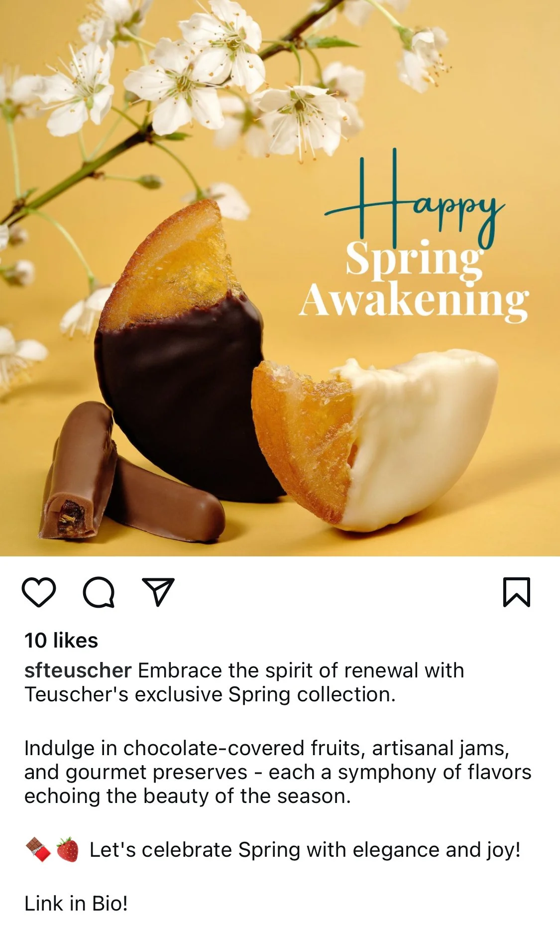Like the post with the heart icon
This screenshot has height=927, width=560.
pyautogui.click(x=39, y=592)
